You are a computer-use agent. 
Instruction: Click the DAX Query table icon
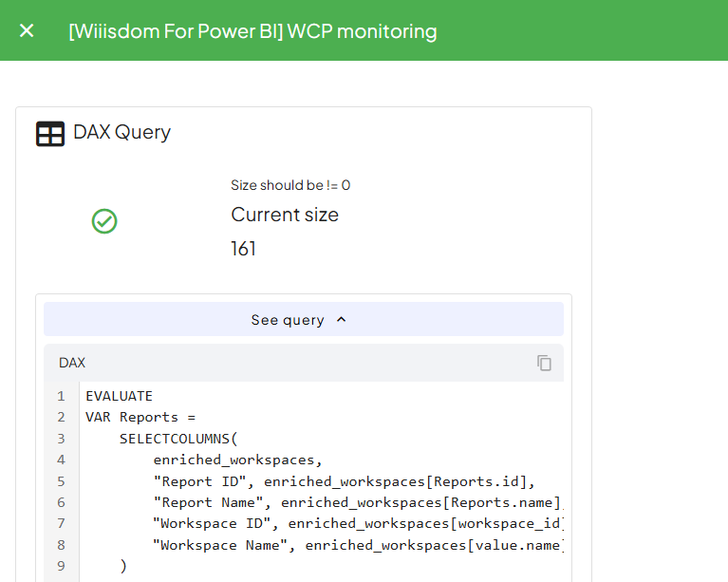tap(50, 134)
